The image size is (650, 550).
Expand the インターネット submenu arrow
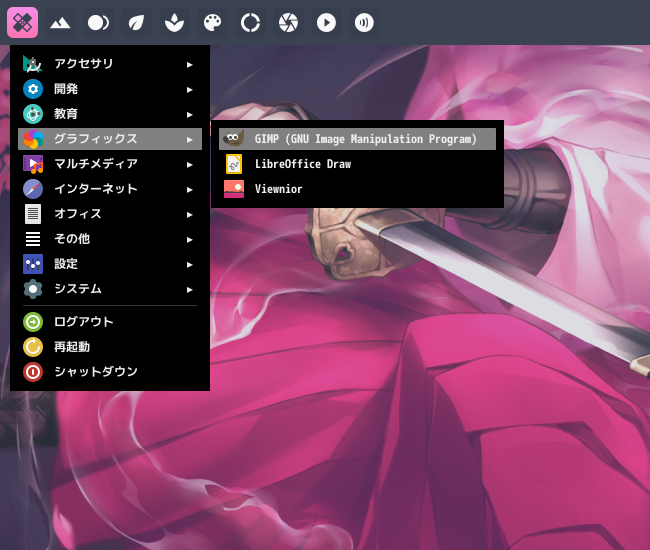click(x=189, y=189)
